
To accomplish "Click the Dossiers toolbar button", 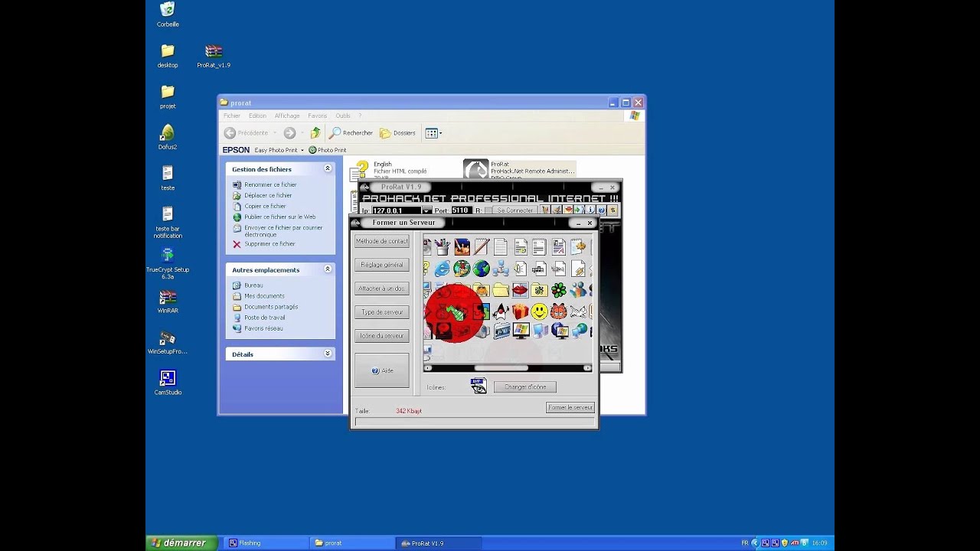I will click(398, 133).
